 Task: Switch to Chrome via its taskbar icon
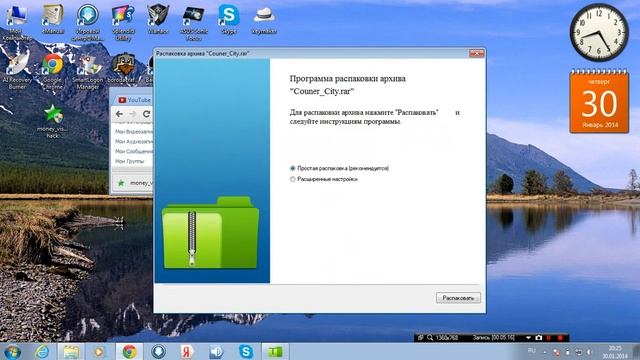pos(129,351)
